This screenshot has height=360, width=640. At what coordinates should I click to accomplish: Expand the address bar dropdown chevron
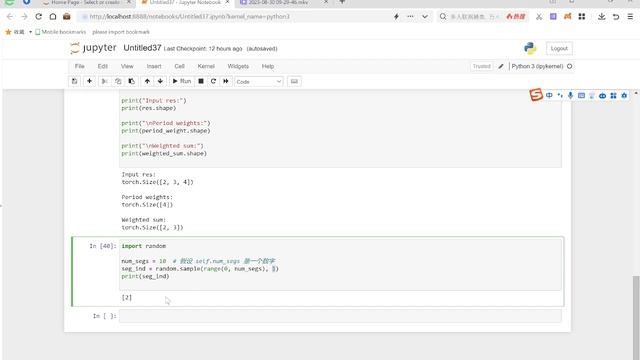pos(425,16)
